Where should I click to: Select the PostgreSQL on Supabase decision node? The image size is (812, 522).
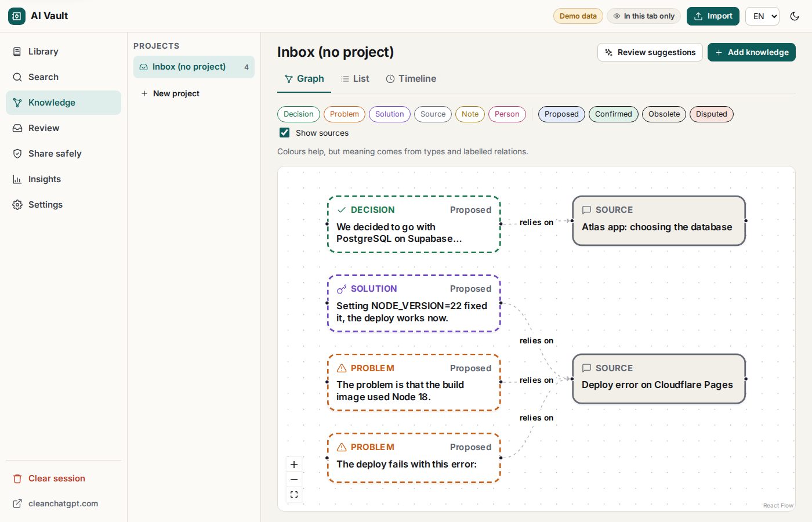click(414, 224)
